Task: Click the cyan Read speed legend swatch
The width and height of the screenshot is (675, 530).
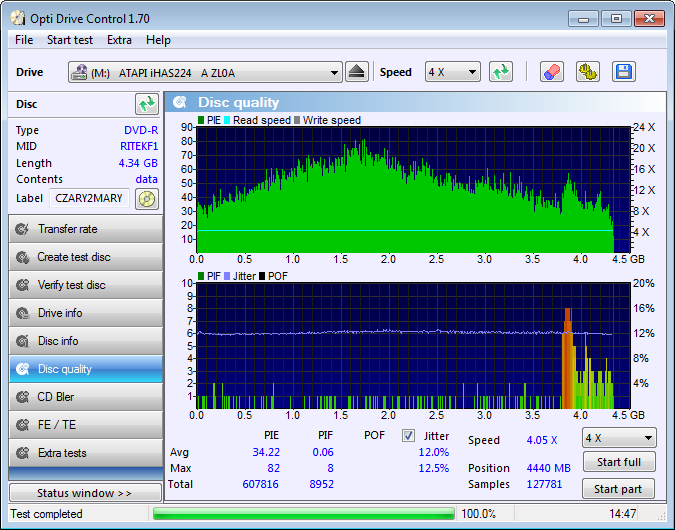Action: click(227, 120)
